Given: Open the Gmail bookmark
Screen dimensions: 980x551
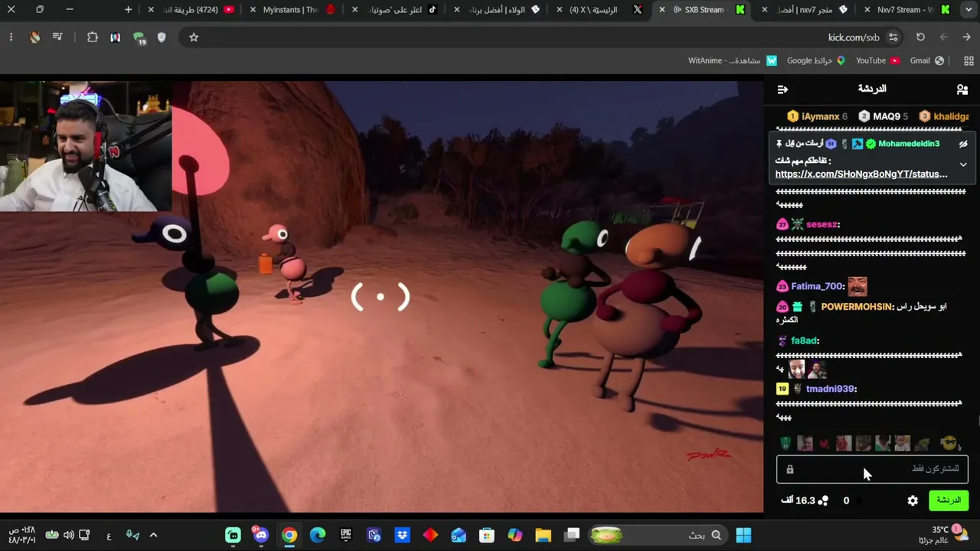Looking at the screenshot, I should click(926, 60).
